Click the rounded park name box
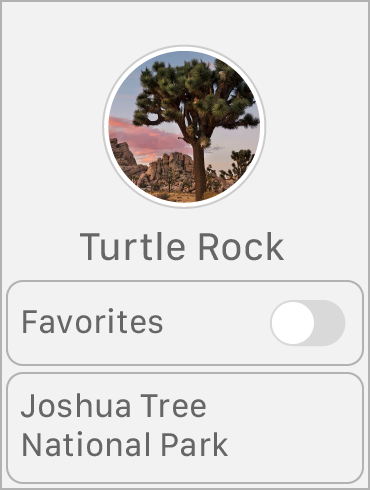370x490 pixels. tap(185, 428)
